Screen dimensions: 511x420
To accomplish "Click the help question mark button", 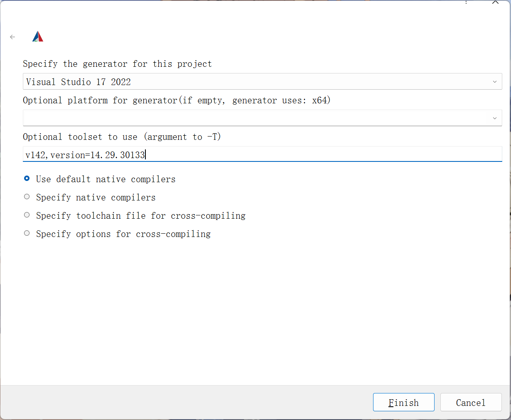I will pos(467,2).
